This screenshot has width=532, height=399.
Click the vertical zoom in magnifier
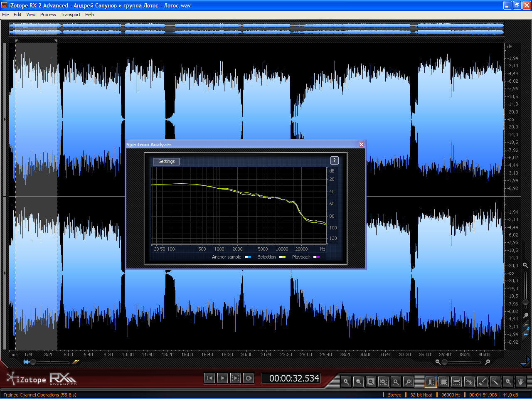coord(525,265)
